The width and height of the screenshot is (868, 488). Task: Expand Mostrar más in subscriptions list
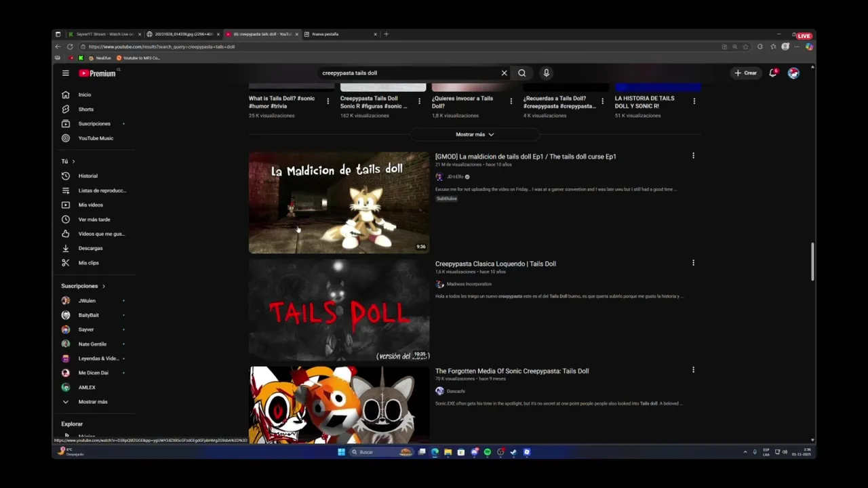coord(94,402)
